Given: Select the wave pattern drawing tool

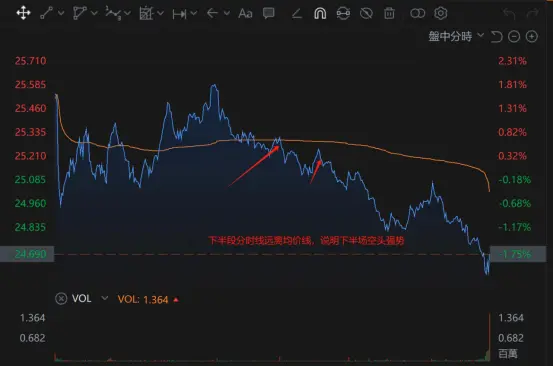Looking at the screenshot, I should click(x=113, y=13).
